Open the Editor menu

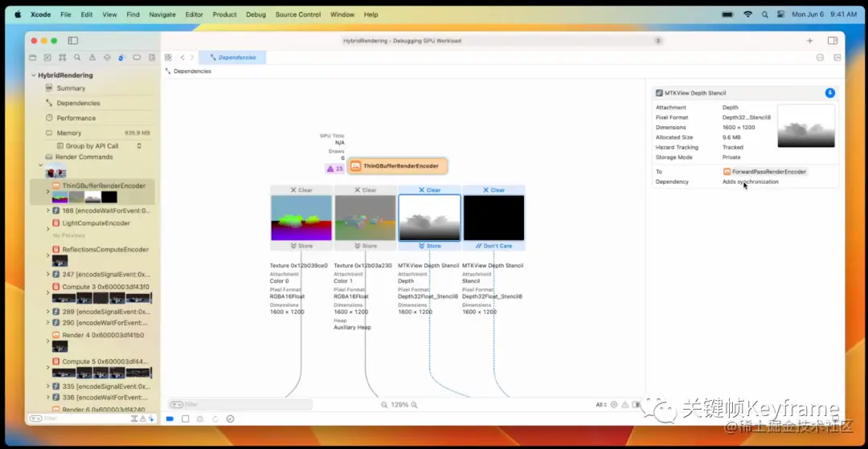click(x=194, y=14)
